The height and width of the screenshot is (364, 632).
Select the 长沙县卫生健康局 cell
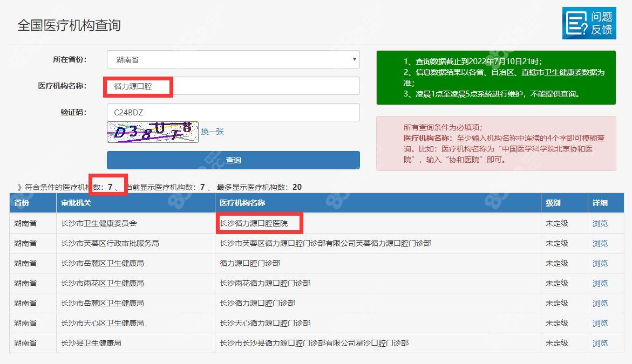(135, 343)
